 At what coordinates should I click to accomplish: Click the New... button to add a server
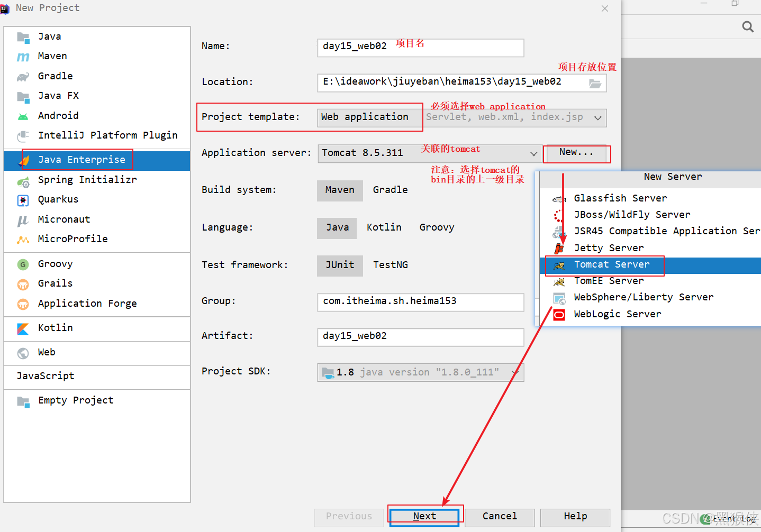point(576,153)
